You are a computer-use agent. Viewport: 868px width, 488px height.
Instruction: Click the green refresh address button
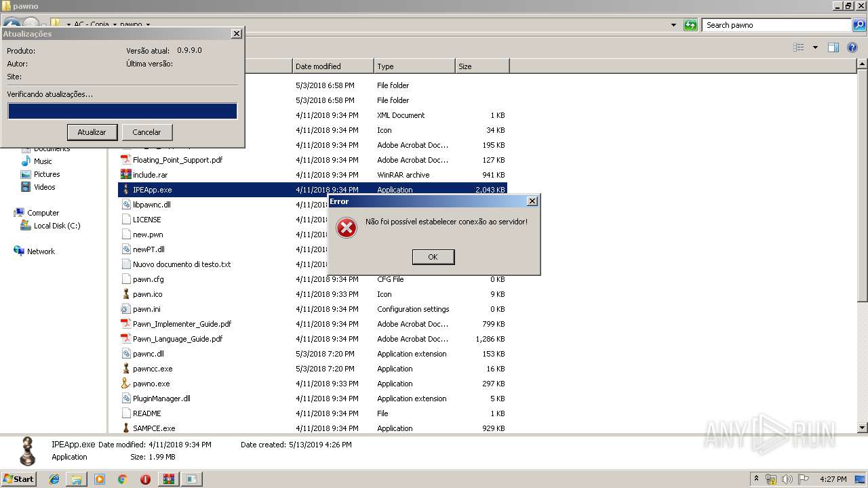click(690, 25)
